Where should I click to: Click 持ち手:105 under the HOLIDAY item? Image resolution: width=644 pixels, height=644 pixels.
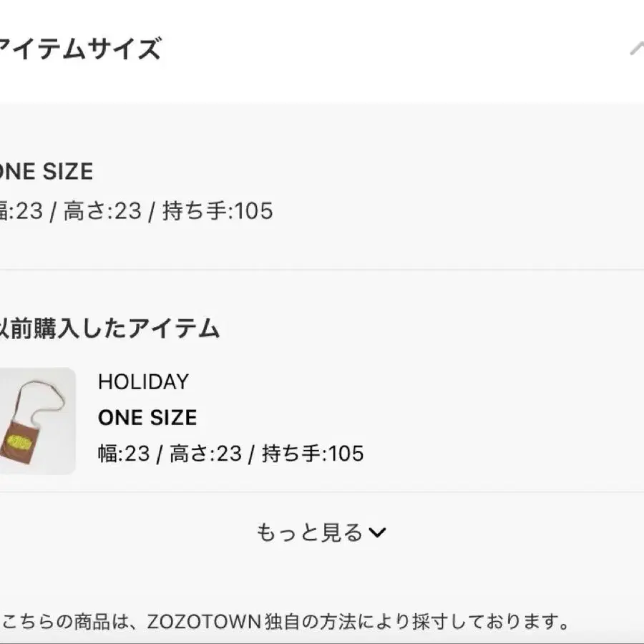click(313, 454)
